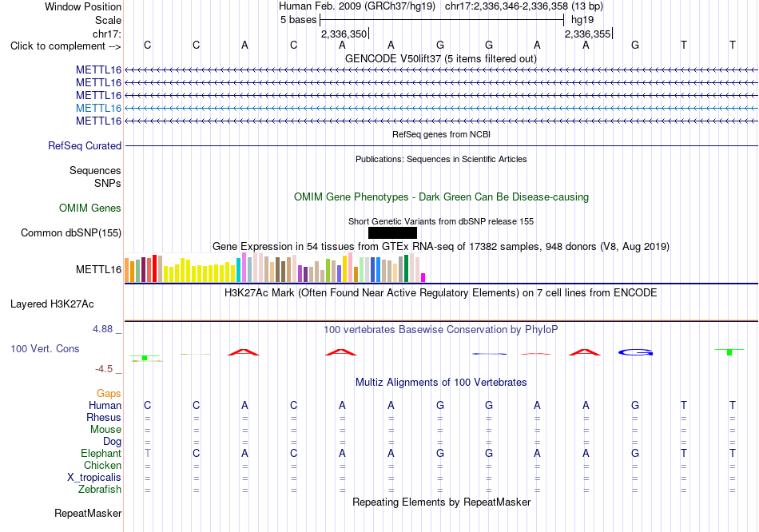Select the black dbSNP variant block
Image resolution: width=759 pixels, height=532 pixels.
pyautogui.click(x=392, y=232)
